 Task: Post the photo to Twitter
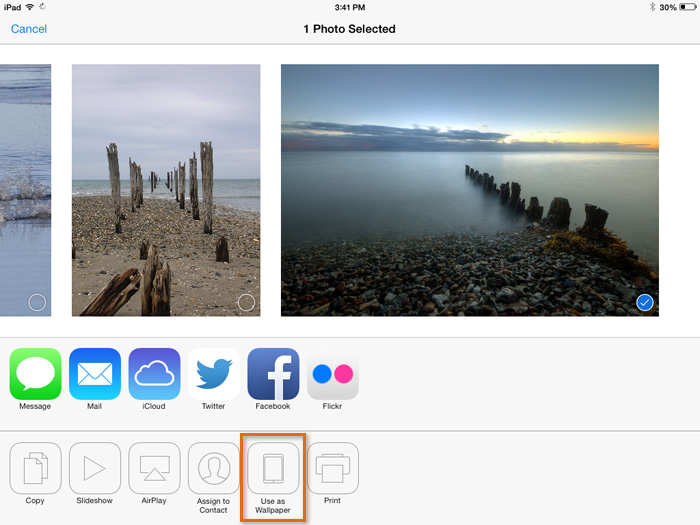pos(214,374)
